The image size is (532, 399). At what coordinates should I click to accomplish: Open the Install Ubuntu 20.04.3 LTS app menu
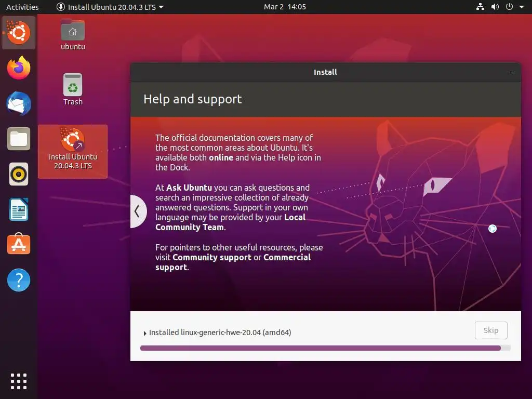110,7
